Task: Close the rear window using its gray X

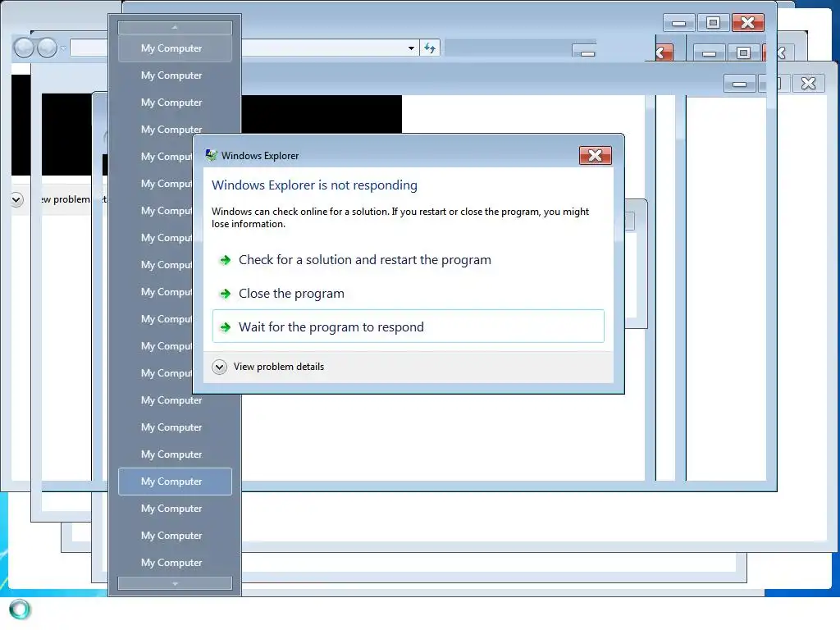Action: tap(808, 84)
